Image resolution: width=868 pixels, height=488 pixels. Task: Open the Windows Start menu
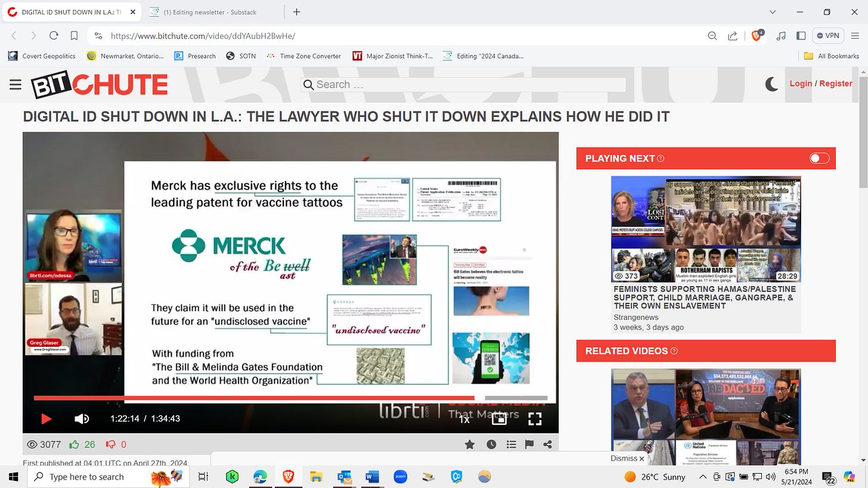coord(13,477)
